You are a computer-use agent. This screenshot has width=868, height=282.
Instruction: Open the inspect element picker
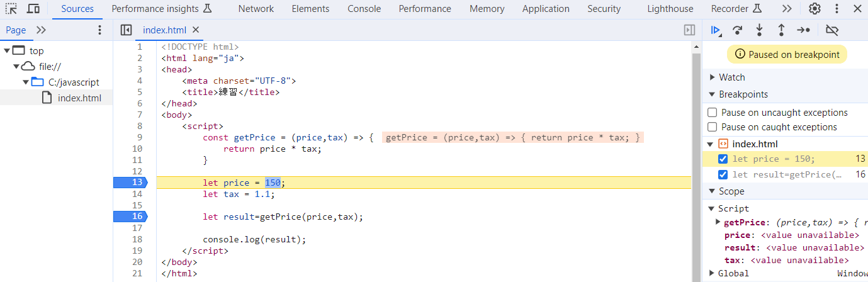(11, 9)
